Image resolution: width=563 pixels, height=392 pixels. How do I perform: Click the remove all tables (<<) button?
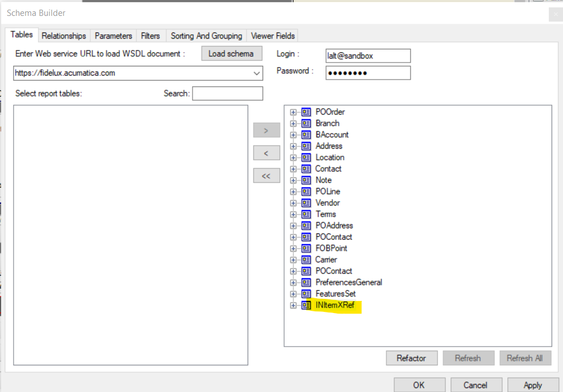point(266,176)
